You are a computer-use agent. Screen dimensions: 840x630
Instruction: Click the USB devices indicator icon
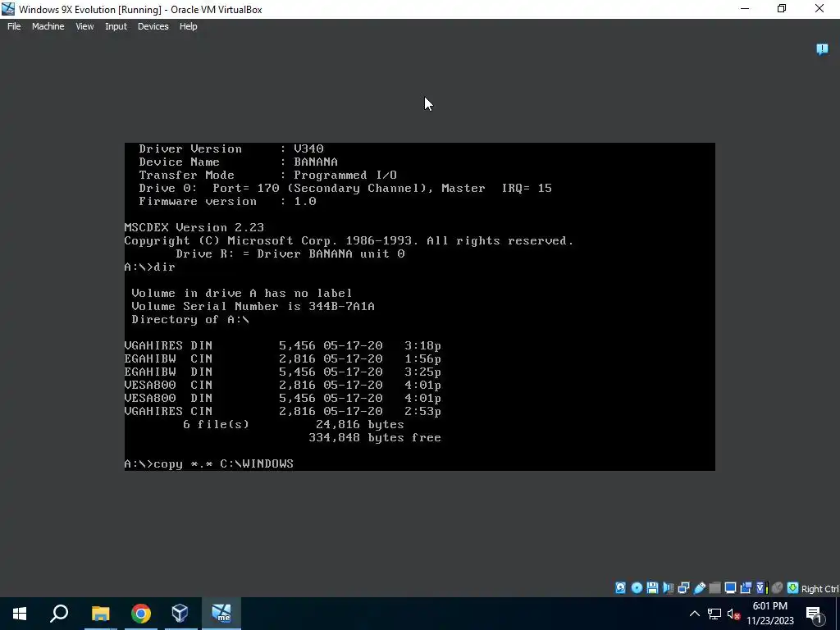699,587
